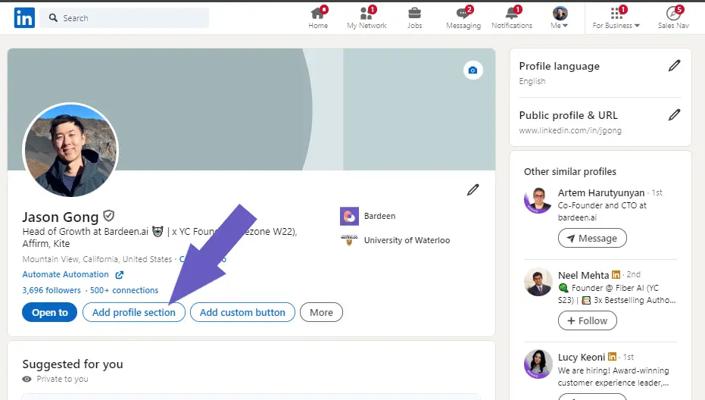Viewport: 705px width, 400px height.
Task: Click the Suggested for you heading
Action: coord(72,364)
